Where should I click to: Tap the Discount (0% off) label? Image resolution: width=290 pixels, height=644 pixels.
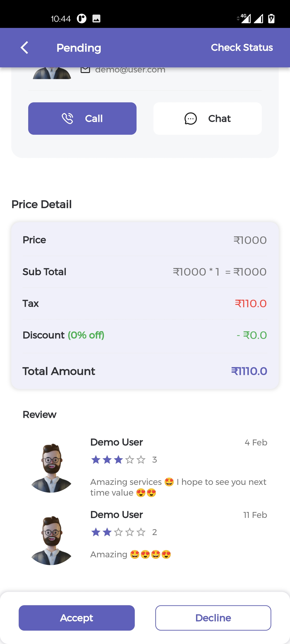[63, 335]
